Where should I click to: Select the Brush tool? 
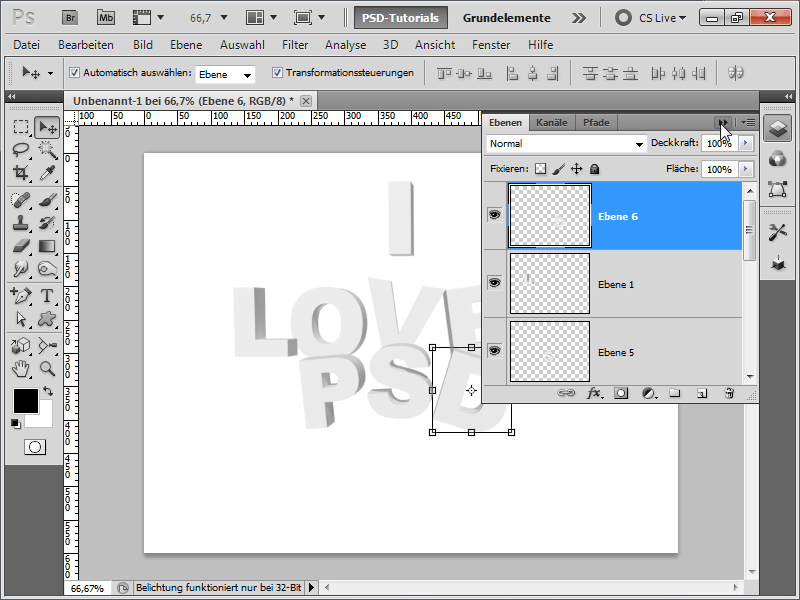click(x=47, y=200)
